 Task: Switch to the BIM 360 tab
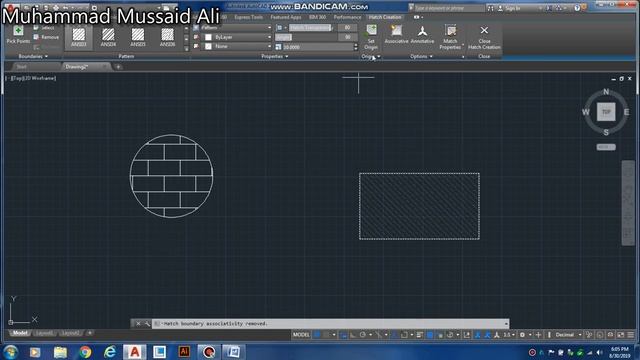(x=317, y=17)
